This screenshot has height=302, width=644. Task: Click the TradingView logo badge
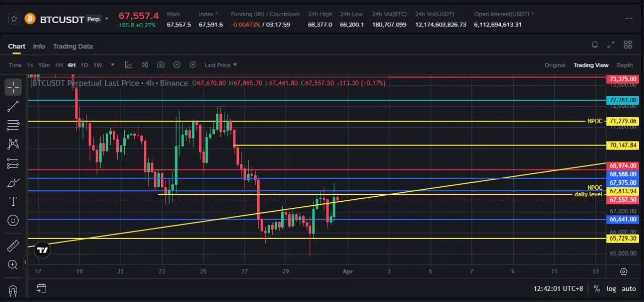point(43,250)
